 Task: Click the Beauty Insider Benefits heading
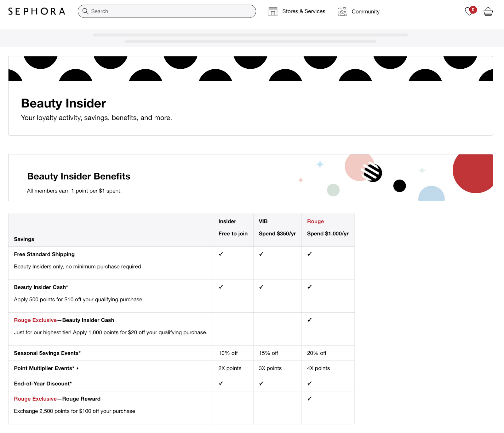79,176
